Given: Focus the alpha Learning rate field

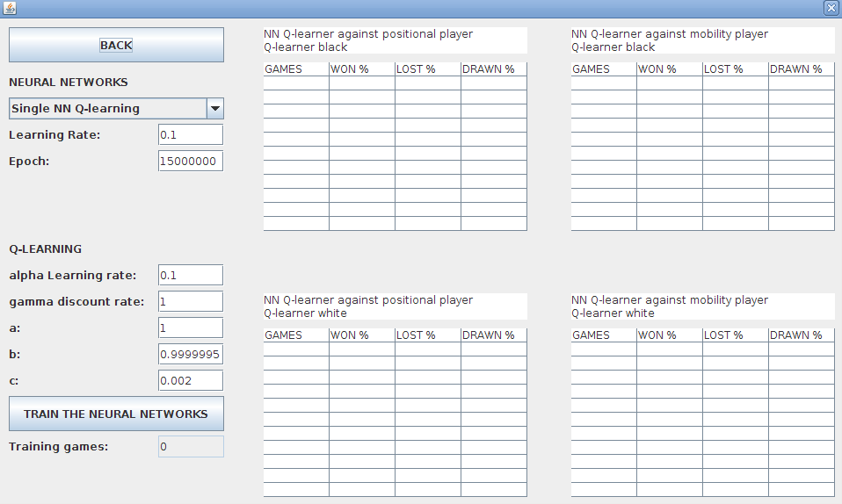Looking at the screenshot, I should 191,276.
